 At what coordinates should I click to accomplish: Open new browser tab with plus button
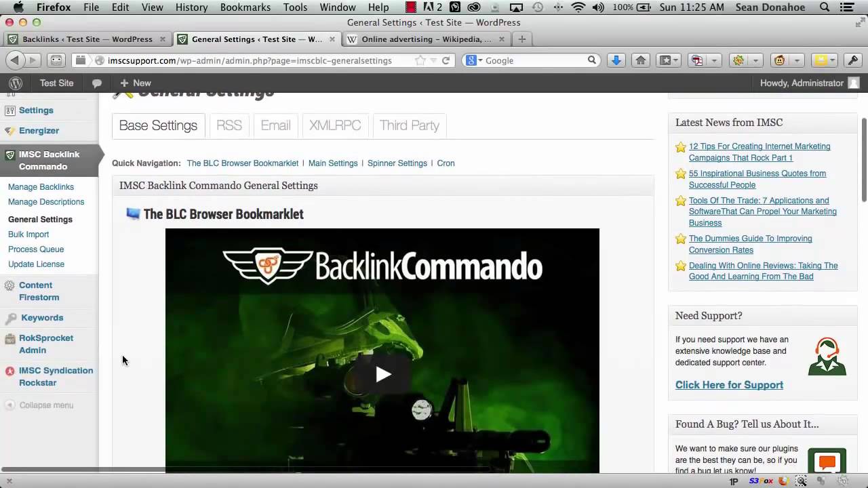[x=521, y=39]
